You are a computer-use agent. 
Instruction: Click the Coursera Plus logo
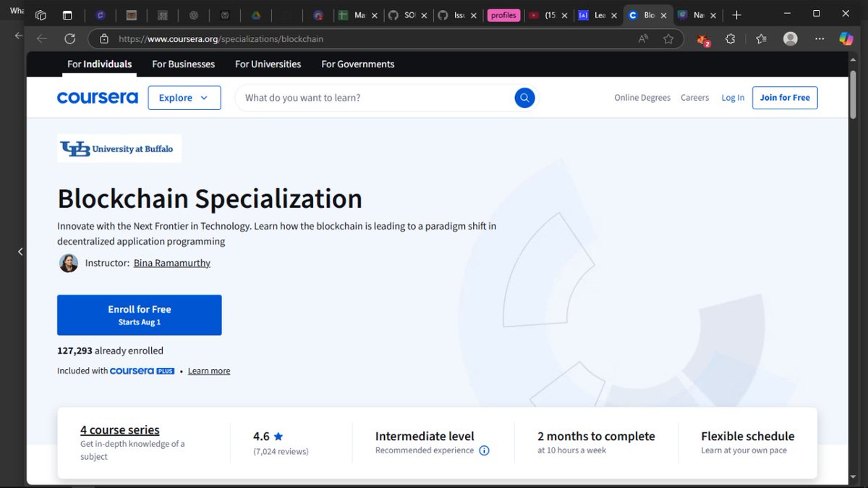[x=142, y=371]
